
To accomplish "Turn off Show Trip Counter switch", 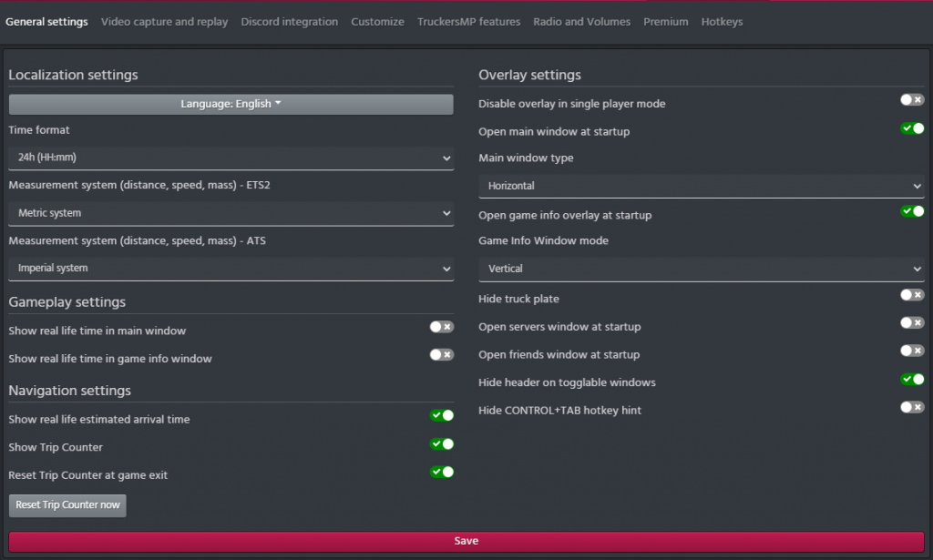I will (x=442, y=444).
